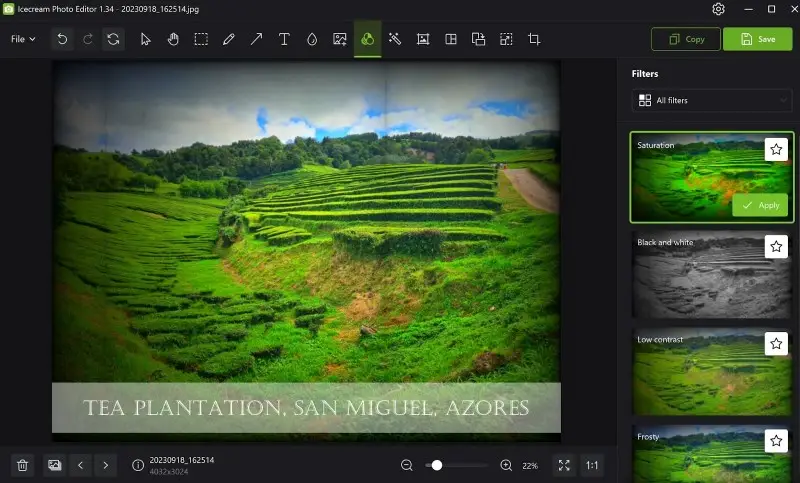The image size is (800, 483).
Task: Save the edited photo
Action: pyautogui.click(x=758, y=39)
